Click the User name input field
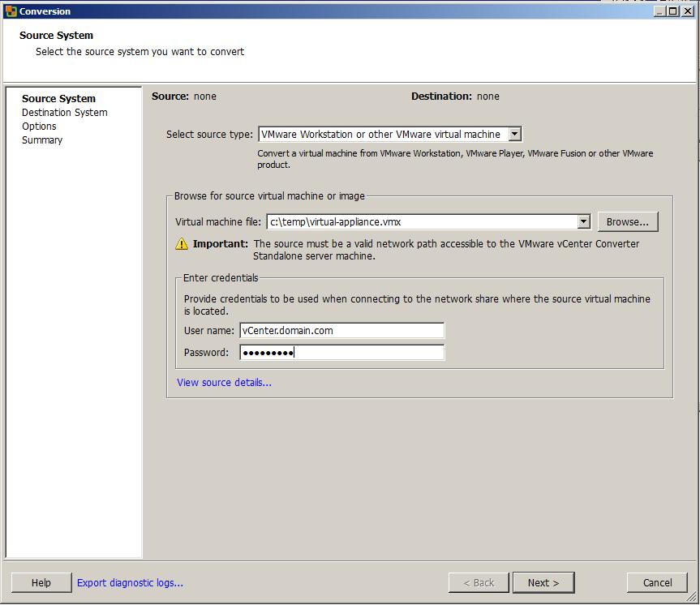 tap(341, 330)
